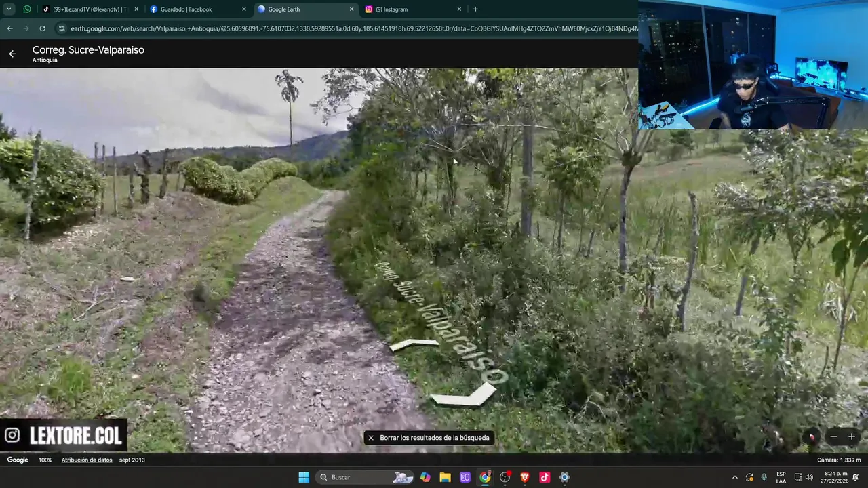Move backward using the lower Street View arrow

pos(465,396)
